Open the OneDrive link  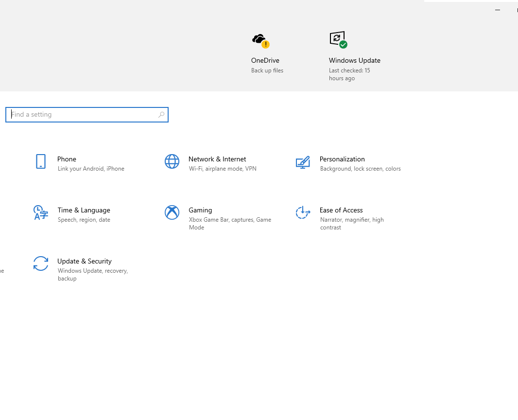[265, 60]
